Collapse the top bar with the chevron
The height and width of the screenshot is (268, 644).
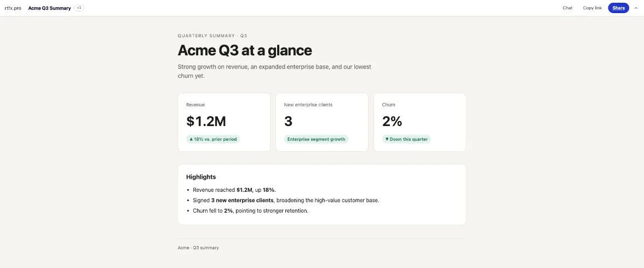[x=636, y=8]
